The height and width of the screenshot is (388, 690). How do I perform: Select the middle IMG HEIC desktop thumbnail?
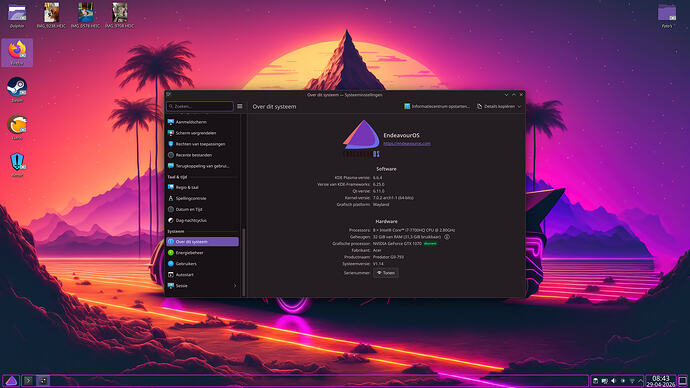click(x=85, y=16)
